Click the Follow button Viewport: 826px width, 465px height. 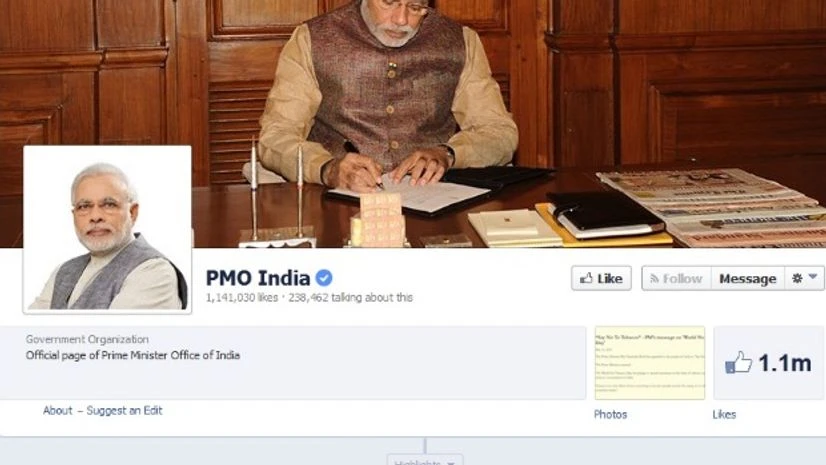pos(676,278)
